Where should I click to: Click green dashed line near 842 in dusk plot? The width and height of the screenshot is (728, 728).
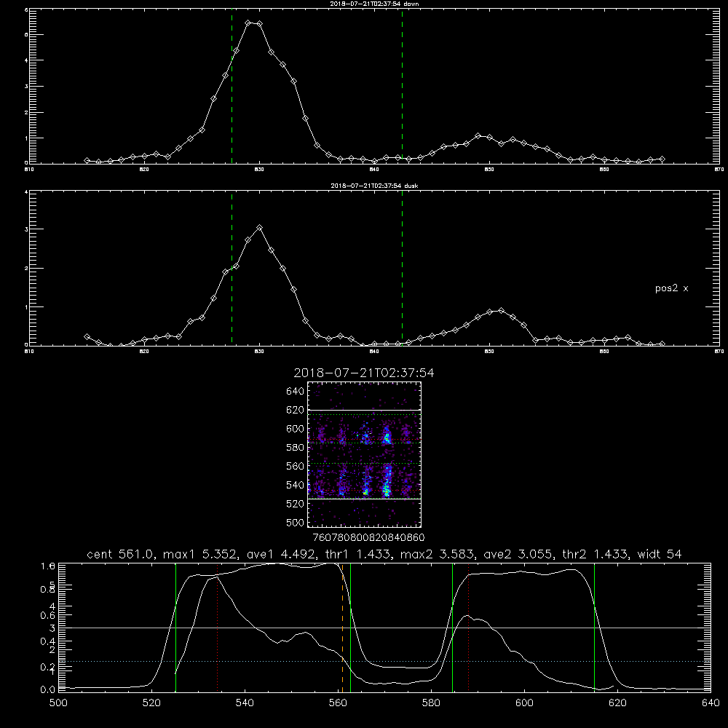[402, 269]
